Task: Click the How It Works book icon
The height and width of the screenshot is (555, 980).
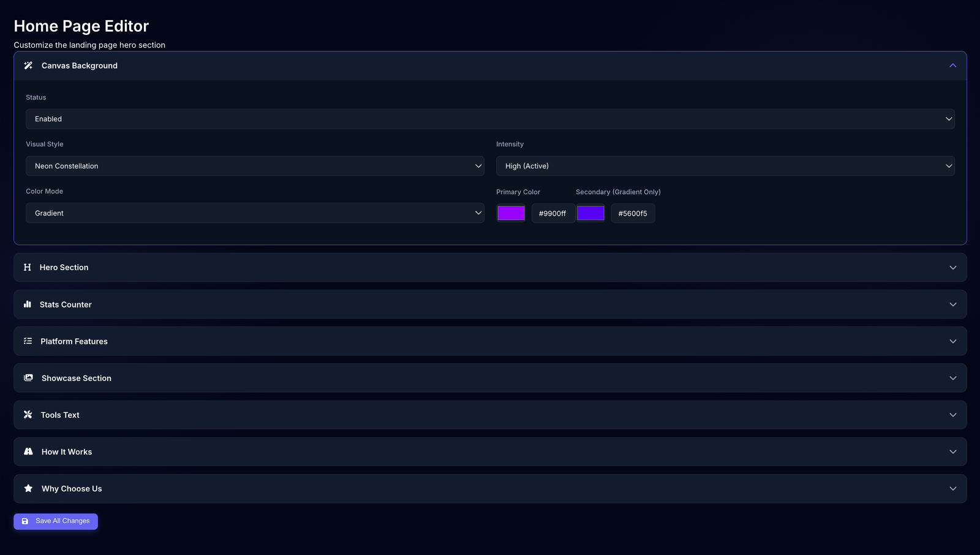Action: coord(28,451)
